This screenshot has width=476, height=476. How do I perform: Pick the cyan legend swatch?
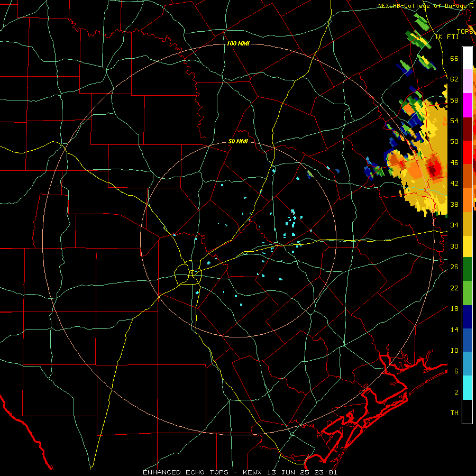(x=467, y=388)
